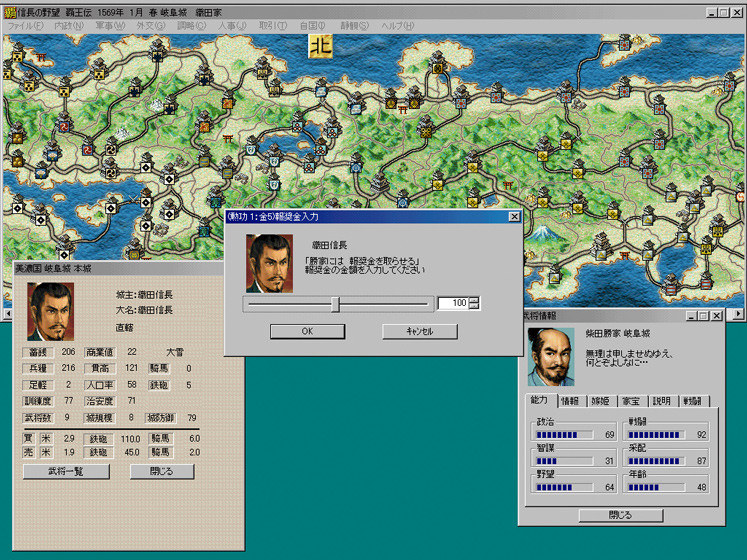Switch to the 能力 tab
The height and width of the screenshot is (560, 747).
tap(539, 400)
